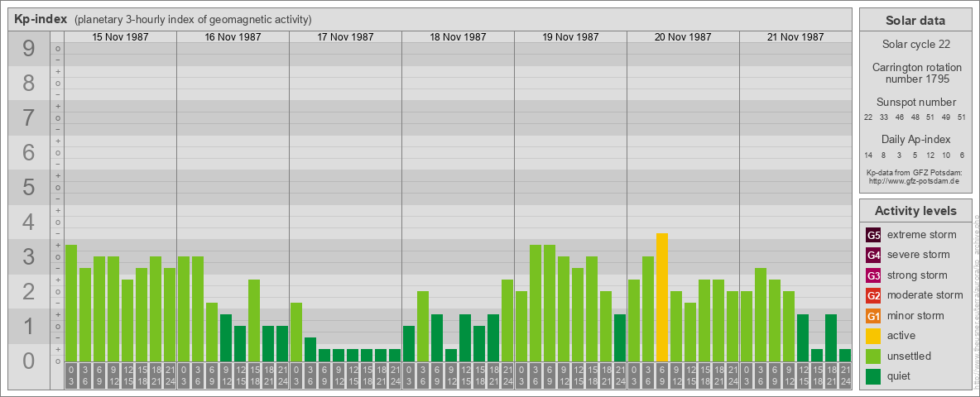
Task: Click the 'Solar data' panel heading
Action: [915, 21]
